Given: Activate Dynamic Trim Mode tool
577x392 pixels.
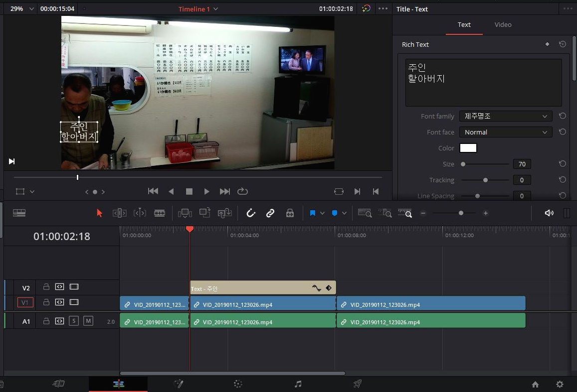Looking at the screenshot, I should coord(140,213).
